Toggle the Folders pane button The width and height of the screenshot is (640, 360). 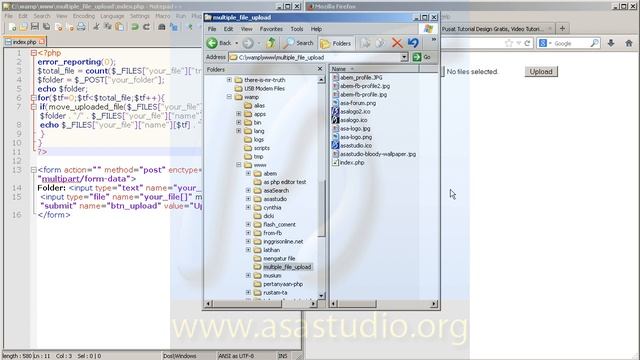pyautogui.click(x=336, y=43)
